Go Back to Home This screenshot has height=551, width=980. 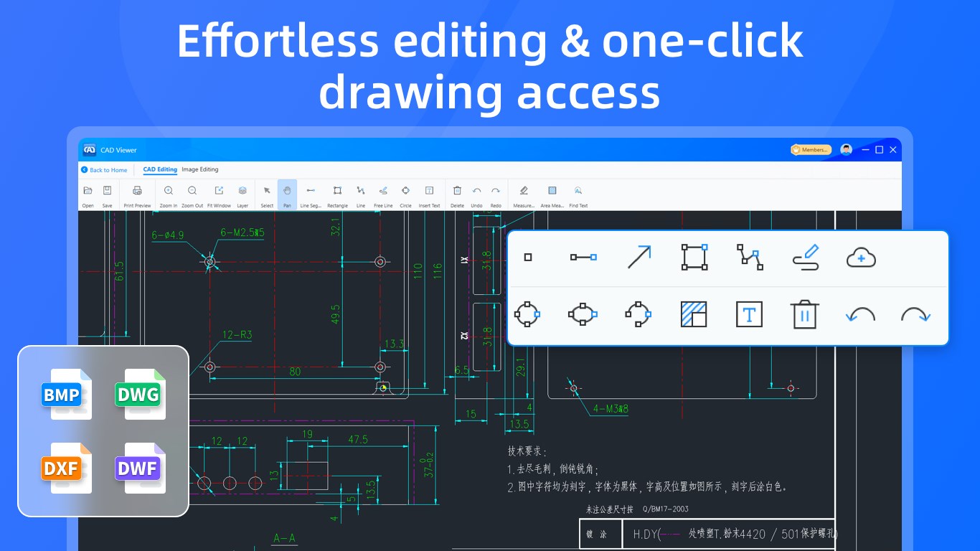(104, 170)
